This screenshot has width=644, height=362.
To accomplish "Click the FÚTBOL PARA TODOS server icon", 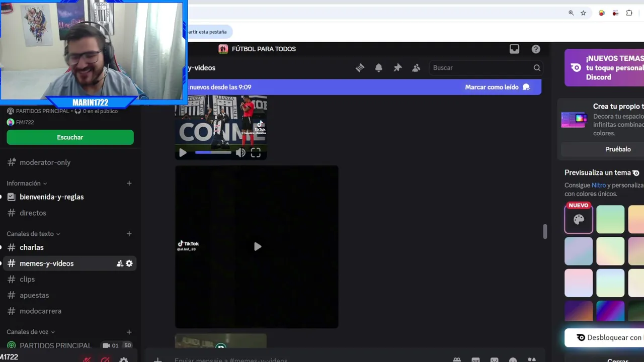I will pyautogui.click(x=223, y=49).
